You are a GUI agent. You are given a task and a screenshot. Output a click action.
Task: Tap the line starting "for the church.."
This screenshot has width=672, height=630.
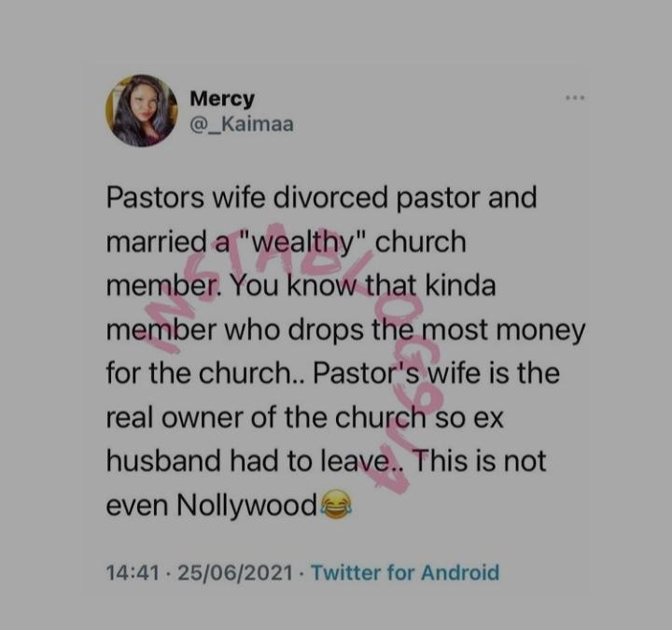tap(331, 374)
